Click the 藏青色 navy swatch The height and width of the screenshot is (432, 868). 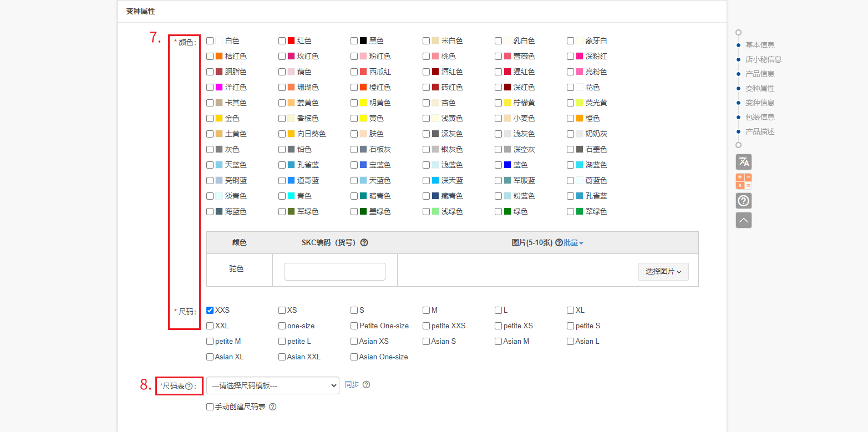point(435,196)
